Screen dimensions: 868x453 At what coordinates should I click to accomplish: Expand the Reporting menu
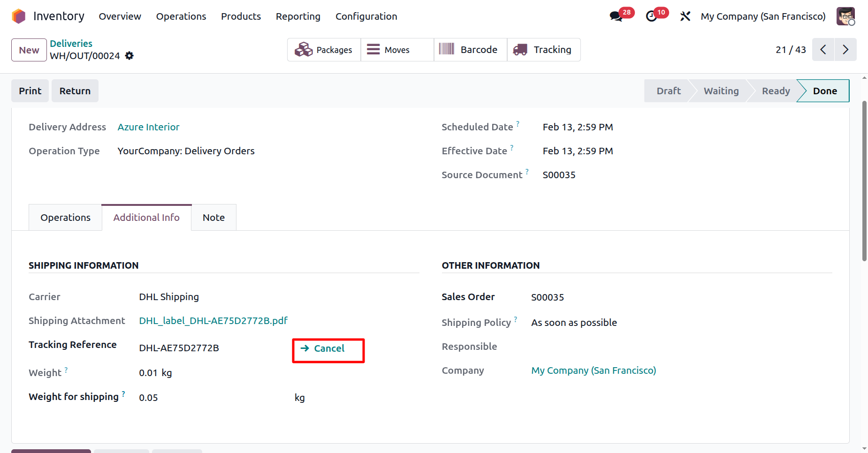(x=298, y=16)
